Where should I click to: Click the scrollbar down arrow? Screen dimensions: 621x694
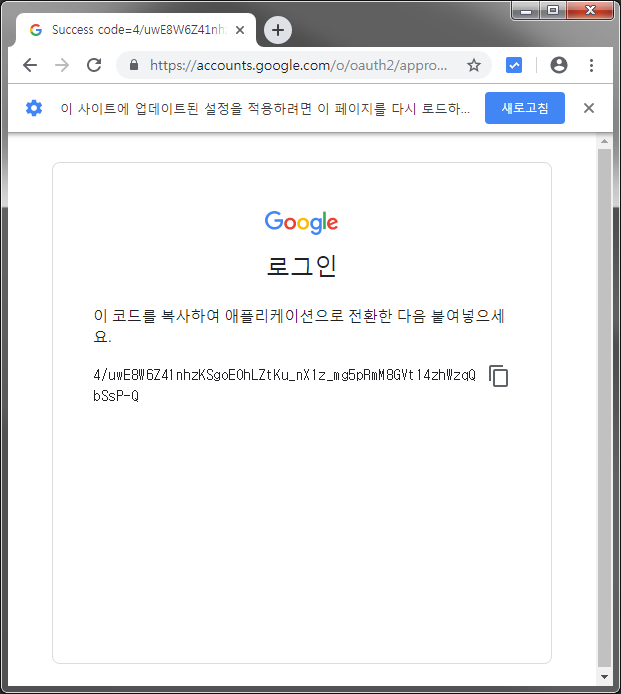[x=604, y=677]
